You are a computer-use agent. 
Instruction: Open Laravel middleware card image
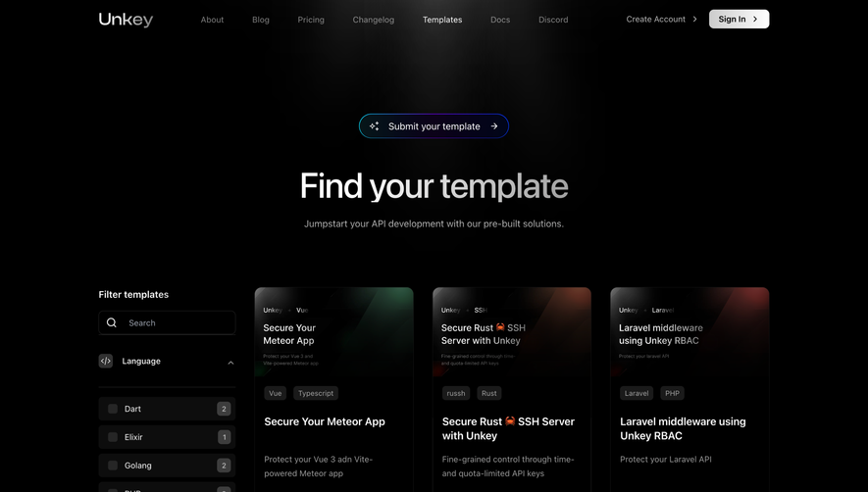(689, 332)
